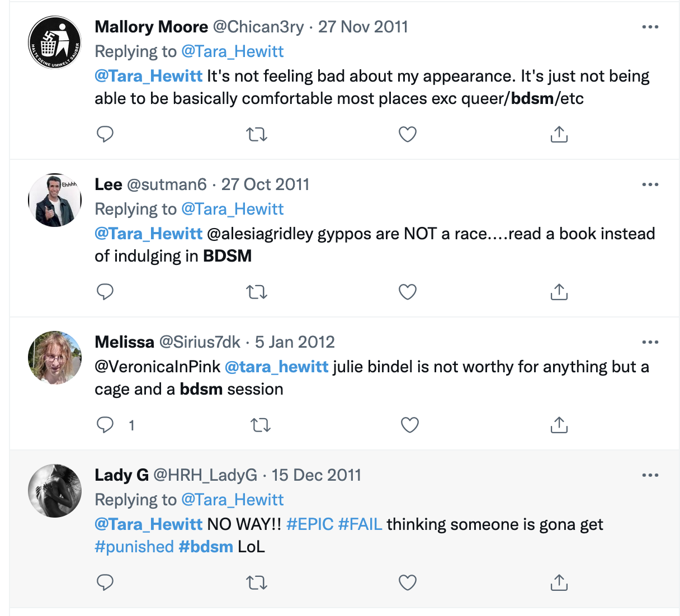
Task: Share Lee's tweet
Action: point(559,292)
